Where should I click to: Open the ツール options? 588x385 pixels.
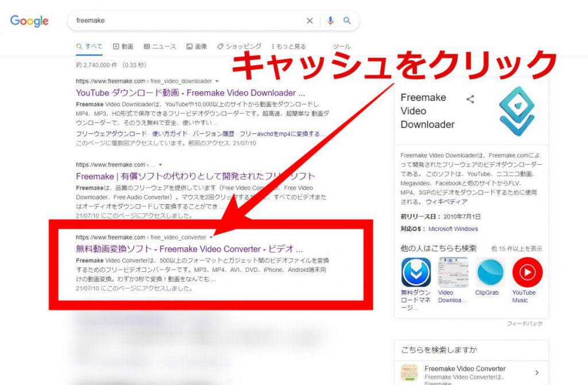tap(342, 46)
